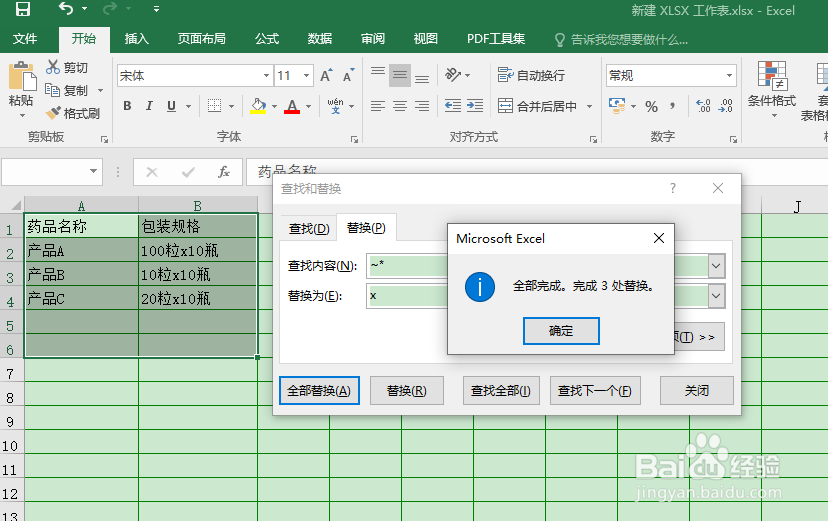828x521 pixels.
Task: Switch to the 页面布局 ribbon tab
Action: click(x=201, y=39)
